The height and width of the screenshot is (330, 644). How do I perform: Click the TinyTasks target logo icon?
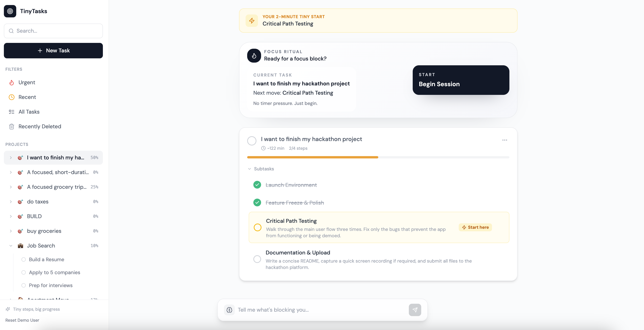click(10, 11)
